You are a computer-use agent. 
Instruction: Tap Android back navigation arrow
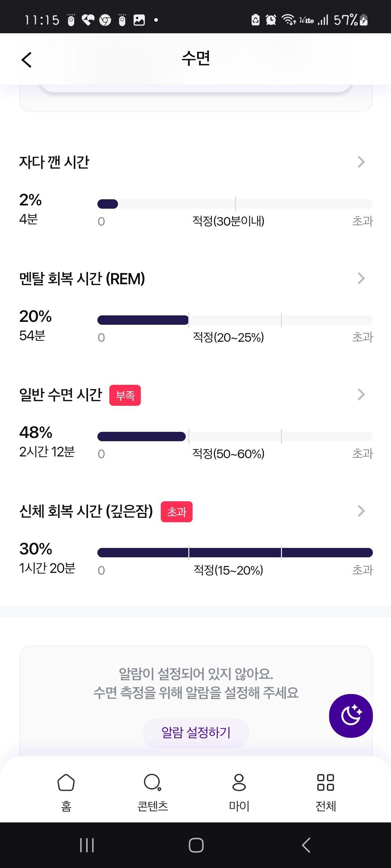click(x=306, y=845)
